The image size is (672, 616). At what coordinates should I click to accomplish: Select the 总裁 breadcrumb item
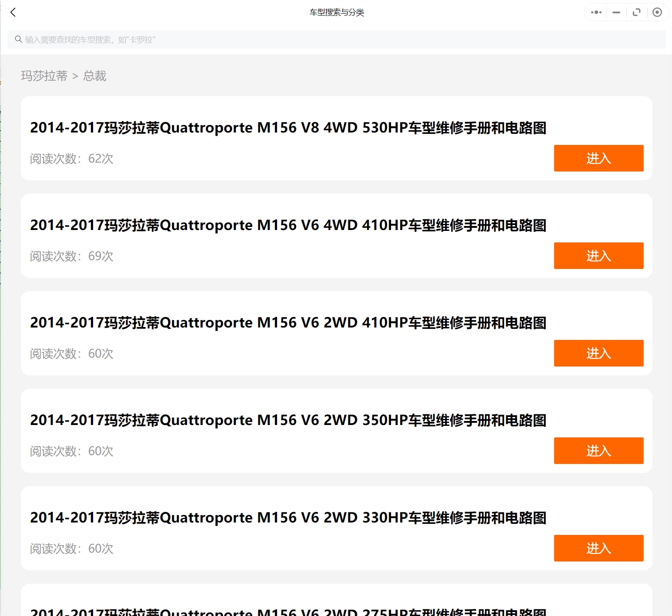coord(95,76)
